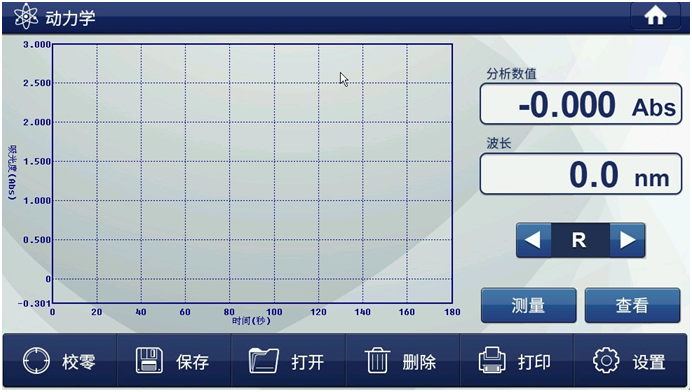
Task: Click the 打印 printer icon
Action: 492,360
